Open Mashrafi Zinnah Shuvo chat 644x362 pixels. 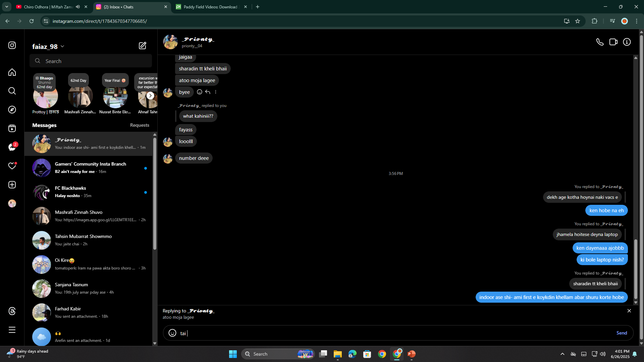point(89,216)
